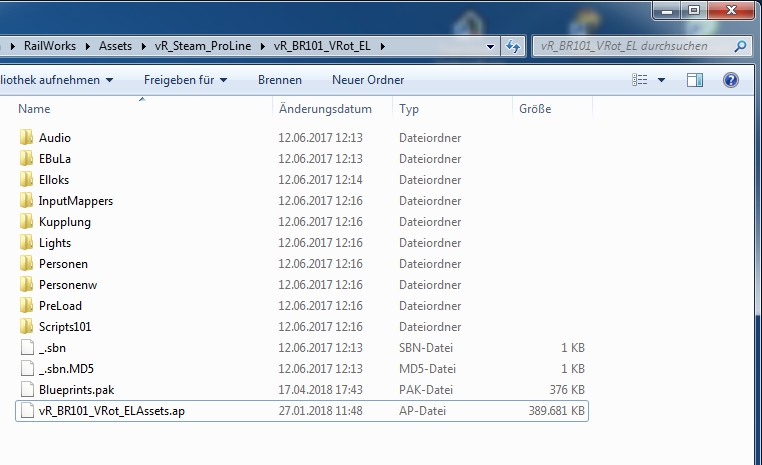The height and width of the screenshot is (465, 762).
Task: Click the 376 KB size value
Action: tap(567, 390)
